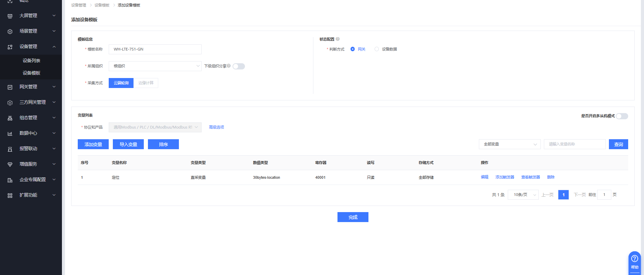This screenshot has width=644, height=275.
Task: Click the 添加变量 button
Action: (93, 144)
